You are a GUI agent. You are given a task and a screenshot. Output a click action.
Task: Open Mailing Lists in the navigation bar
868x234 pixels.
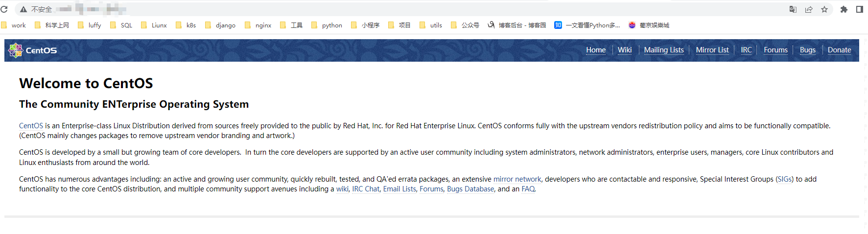[x=664, y=50]
